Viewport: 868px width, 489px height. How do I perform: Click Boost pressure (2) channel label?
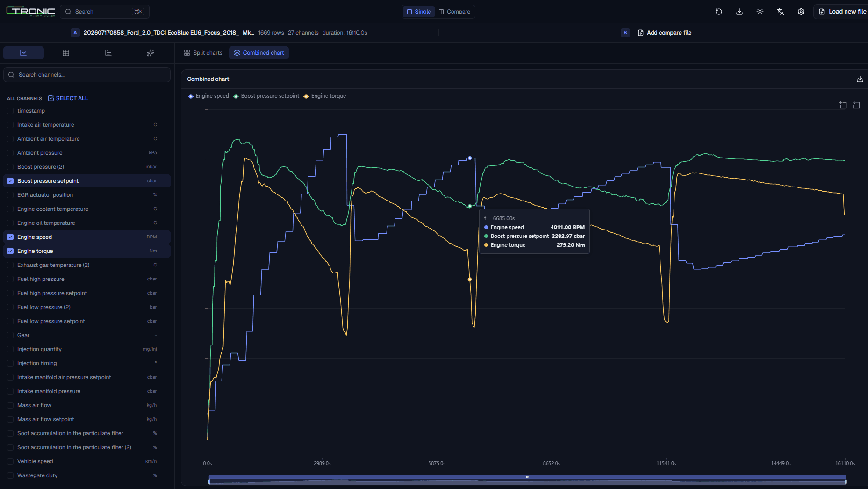pyautogui.click(x=41, y=167)
